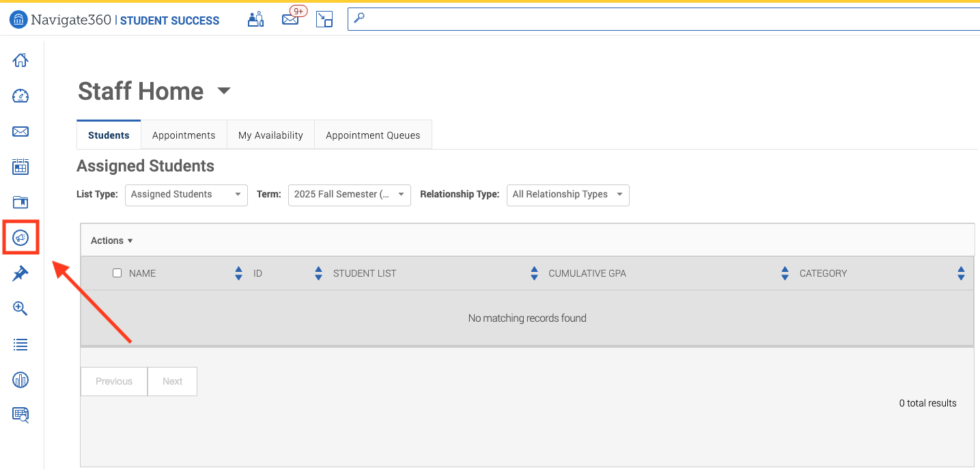
Task: Open the dashboard gauge icon in sidebar
Action: tap(20, 96)
